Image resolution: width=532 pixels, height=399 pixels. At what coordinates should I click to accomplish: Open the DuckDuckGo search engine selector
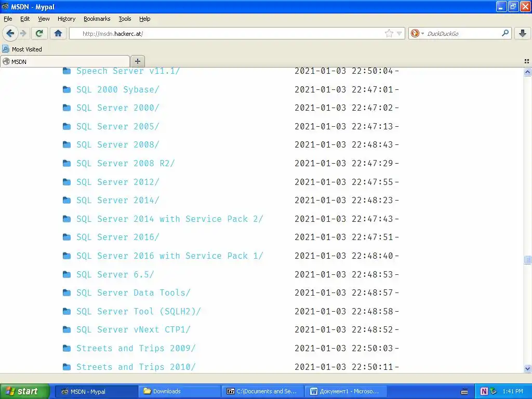coord(417,33)
